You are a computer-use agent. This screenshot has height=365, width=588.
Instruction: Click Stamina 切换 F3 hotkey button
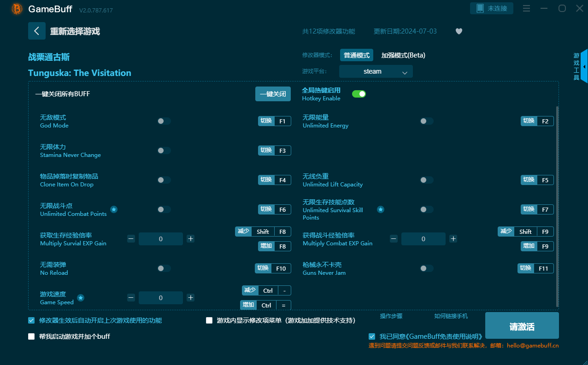(x=275, y=151)
